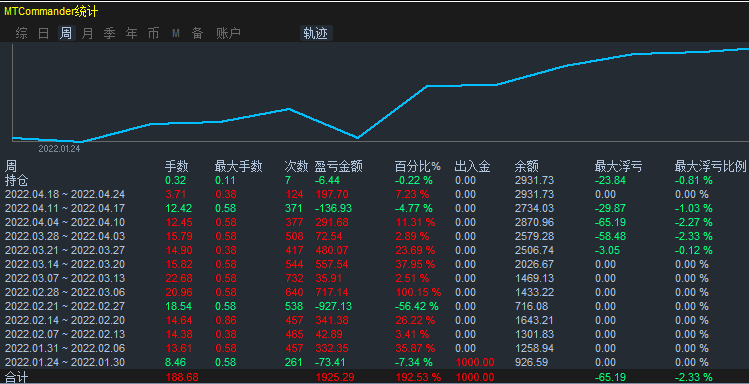Click floating loss ratio -2.27 %
This screenshot has width=749, height=384.
click(694, 222)
